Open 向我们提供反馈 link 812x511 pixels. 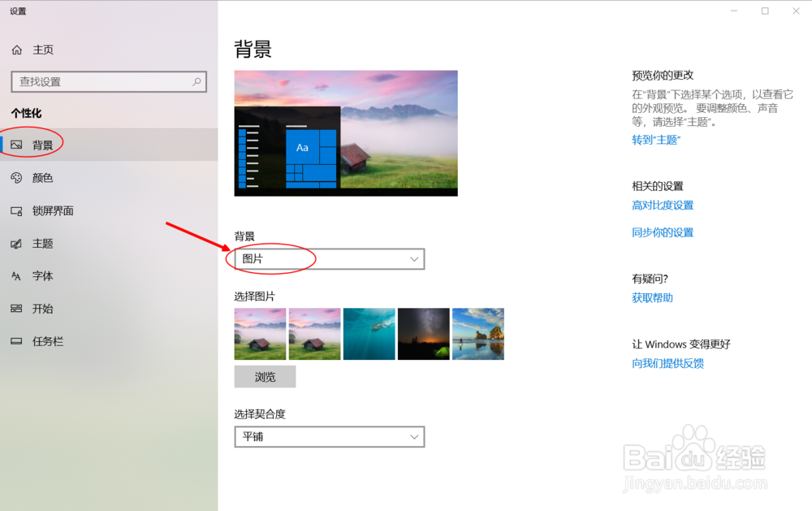[667, 363]
